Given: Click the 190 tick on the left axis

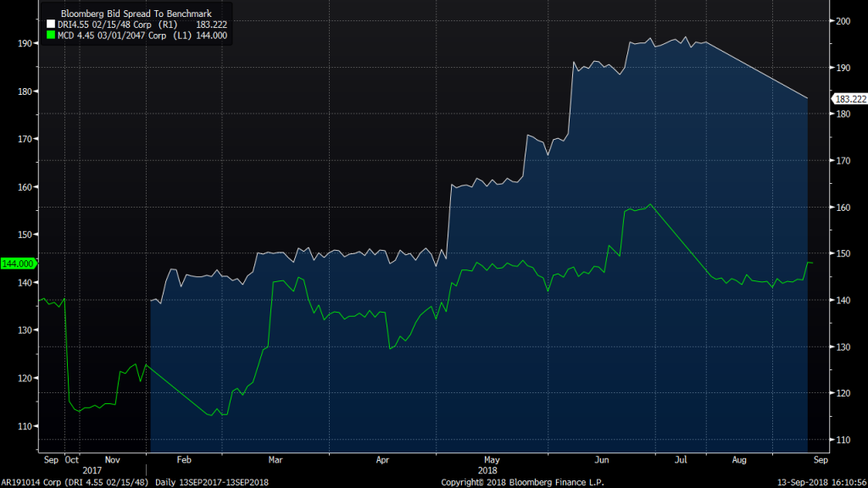Looking at the screenshot, I should click(x=24, y=42).
